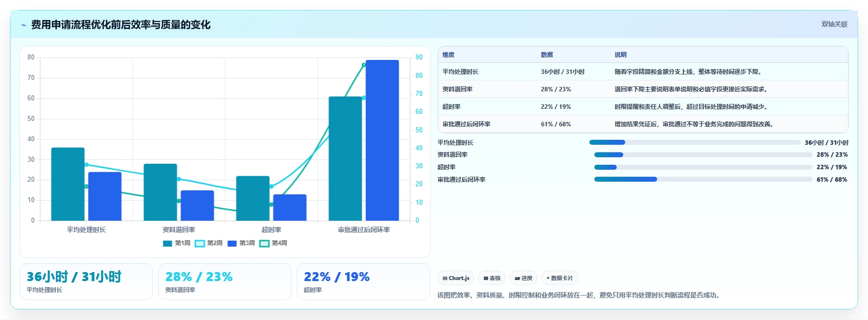Click the blue 第3周 bar for 平均处理时长

click(105, 196)
